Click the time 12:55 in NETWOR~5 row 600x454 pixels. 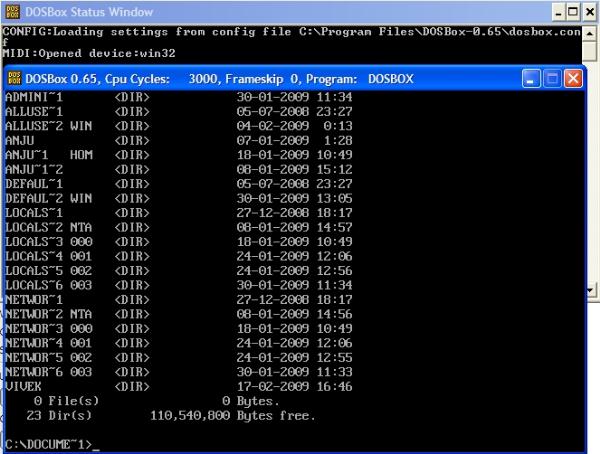pyautogui.click(x=334, y=358)
